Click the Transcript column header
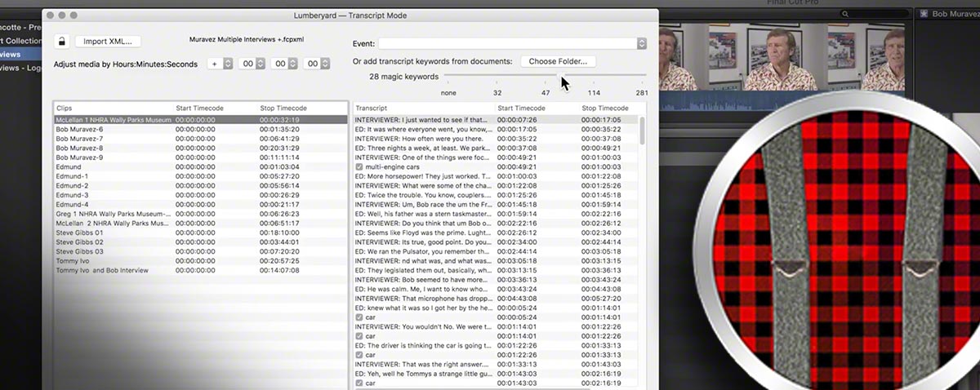 click(423, 108)
